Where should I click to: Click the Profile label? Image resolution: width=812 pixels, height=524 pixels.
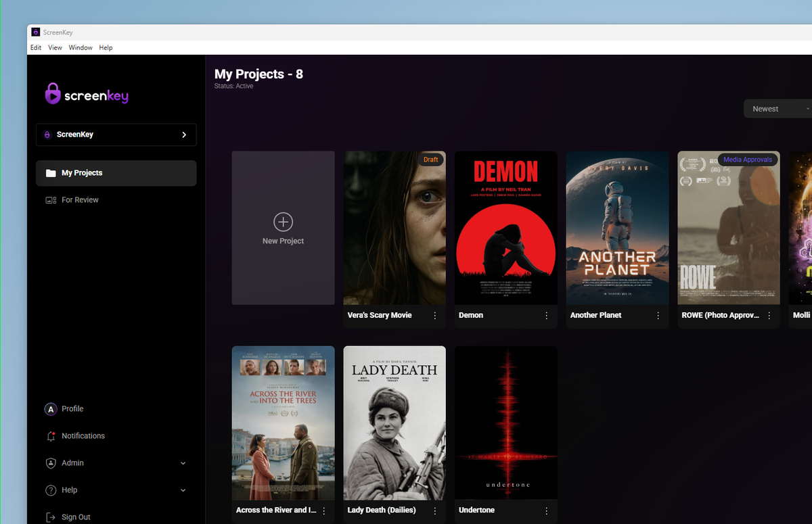click(72, 409)
